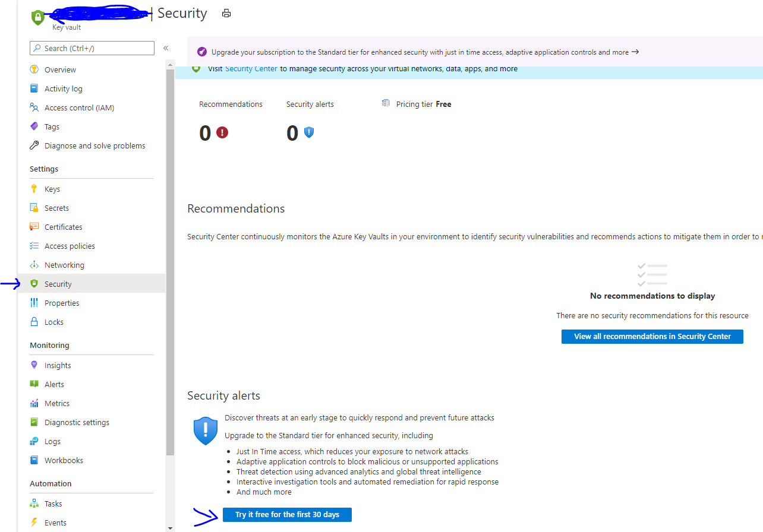This screenshot has width=763, height=532.
Task: Click the Workbooks icon
Action: click(x=34, y=460)
